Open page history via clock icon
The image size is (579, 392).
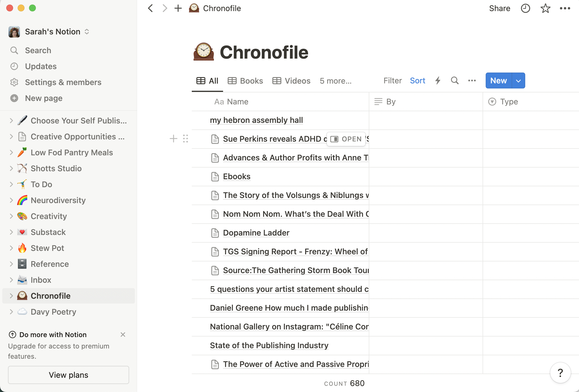[x=525, y=9]
